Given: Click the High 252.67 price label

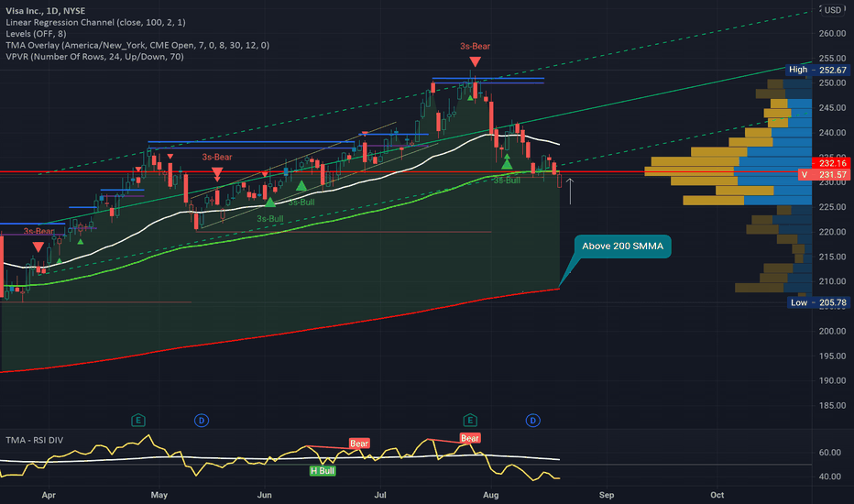Looking at the screenshot, I should [x=817, y=70].
